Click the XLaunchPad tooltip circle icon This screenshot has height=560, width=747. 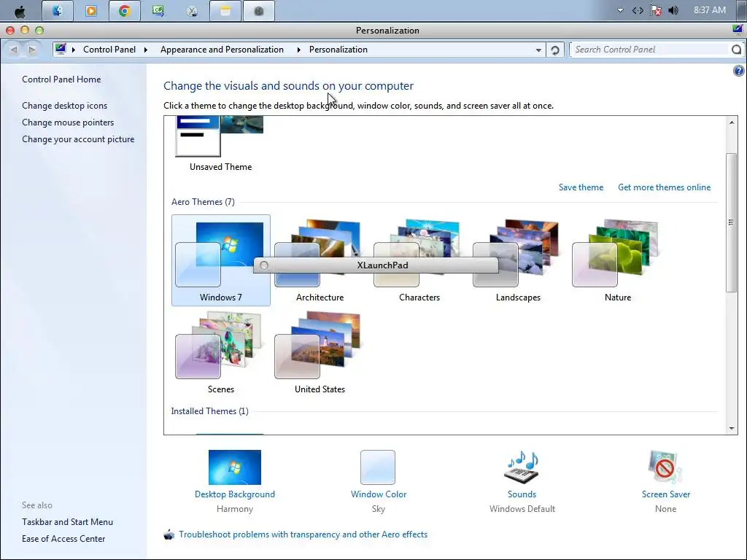point(264,265)
